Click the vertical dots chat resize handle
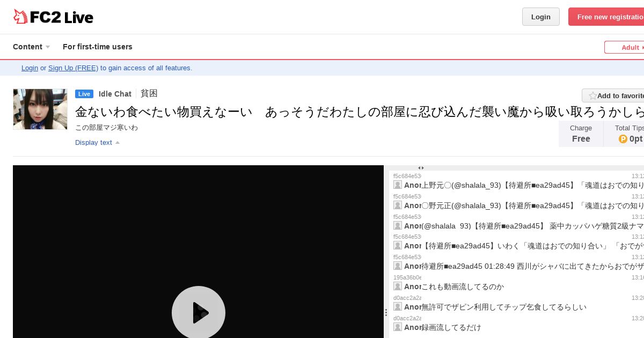This screenshot has width=644, height=338. click(386, 312)
